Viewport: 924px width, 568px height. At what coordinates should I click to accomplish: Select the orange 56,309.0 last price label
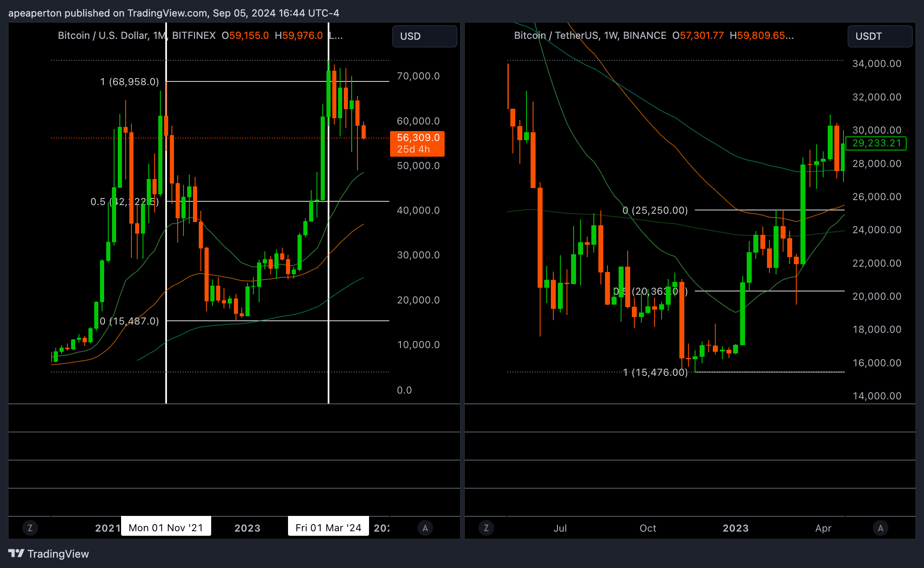pos(417,138)
